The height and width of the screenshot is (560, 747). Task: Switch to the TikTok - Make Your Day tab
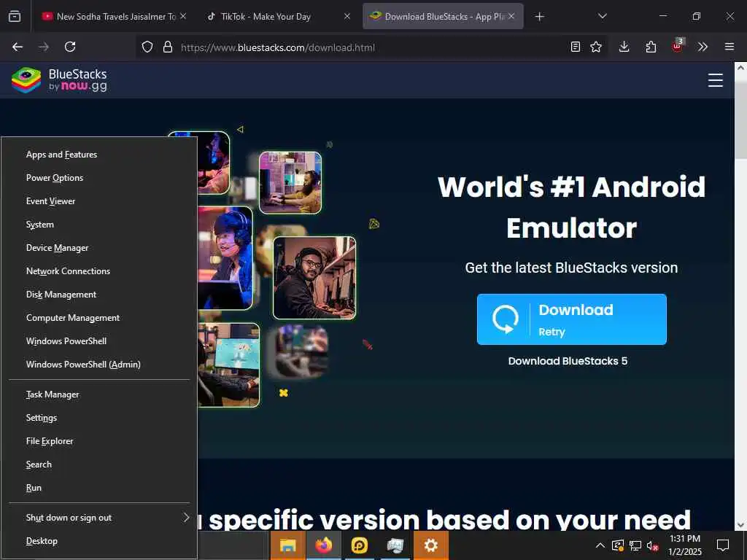coord(279,16)
